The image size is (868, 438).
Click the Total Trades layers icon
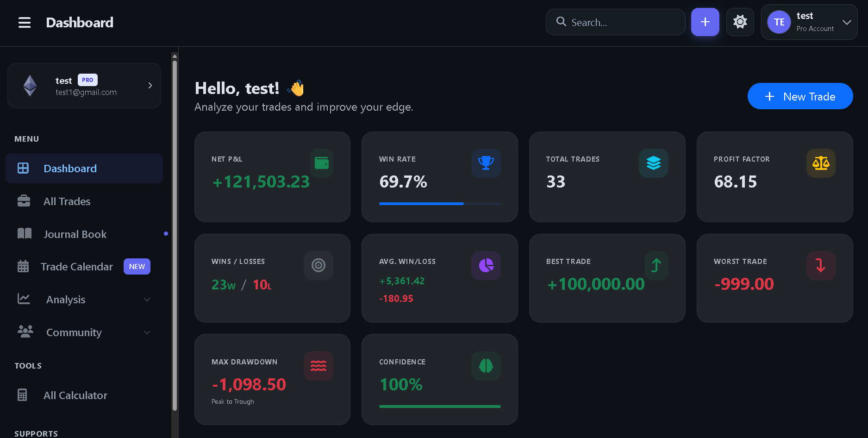[x=653, y=163]
